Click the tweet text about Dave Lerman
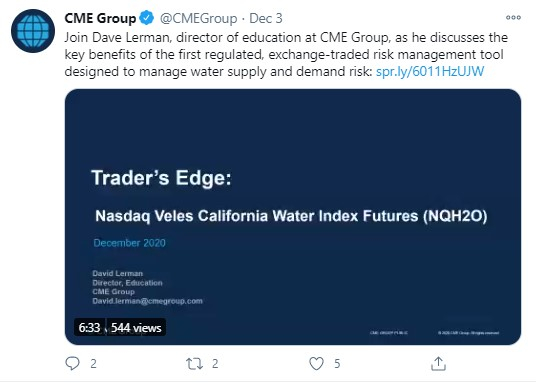 286,54
